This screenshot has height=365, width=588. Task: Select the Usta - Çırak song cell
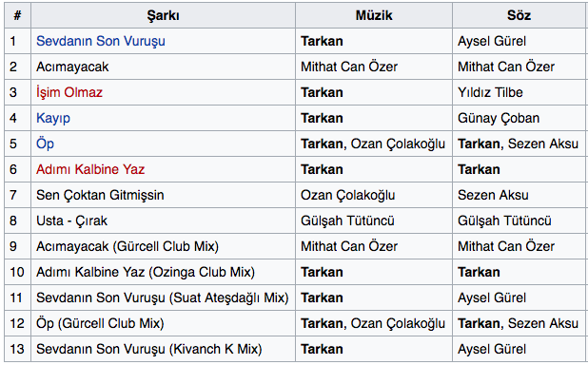pos(163,221)
